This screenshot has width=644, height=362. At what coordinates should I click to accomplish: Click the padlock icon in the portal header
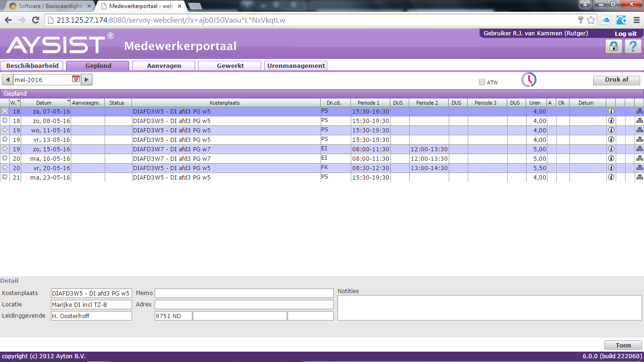[613, 46]
